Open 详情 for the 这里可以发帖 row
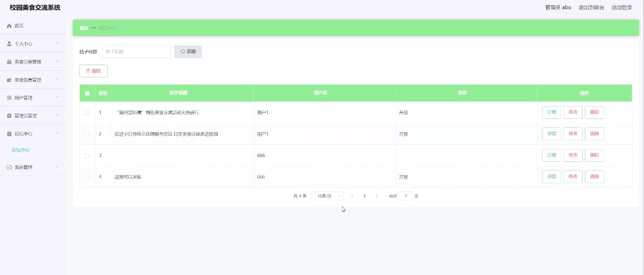 (x=551, y=177)
